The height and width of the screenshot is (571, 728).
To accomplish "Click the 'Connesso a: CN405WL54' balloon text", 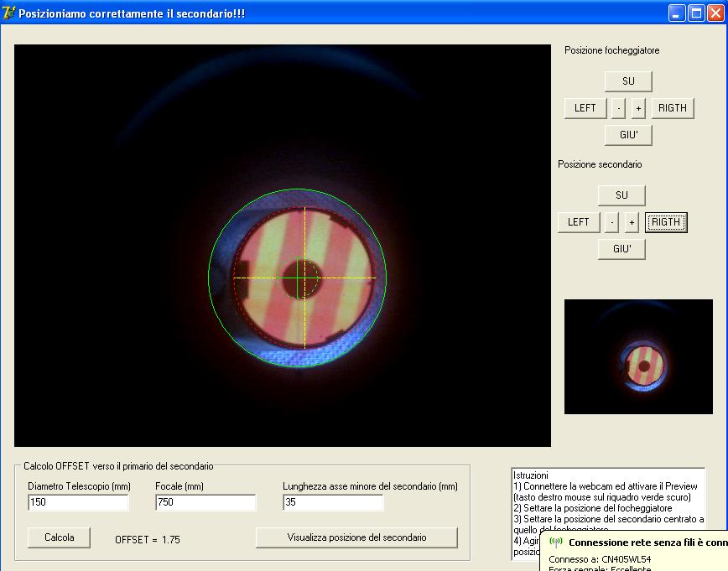I will (600, 559).
